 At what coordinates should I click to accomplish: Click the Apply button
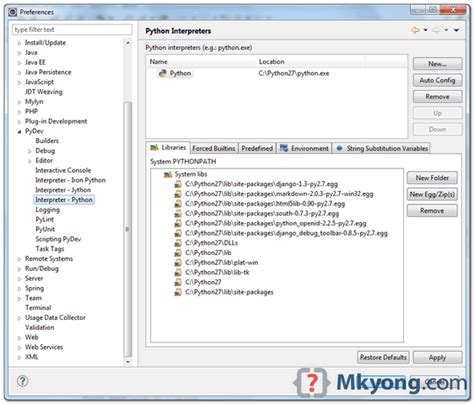click(x=437, y=357)
